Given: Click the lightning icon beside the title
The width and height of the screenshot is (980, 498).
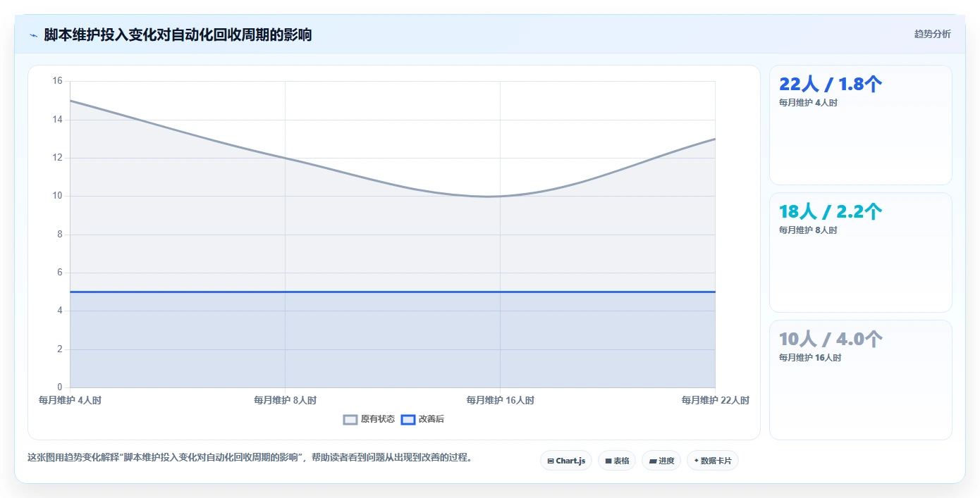Looking at the screenshot, I should [33, 35].
